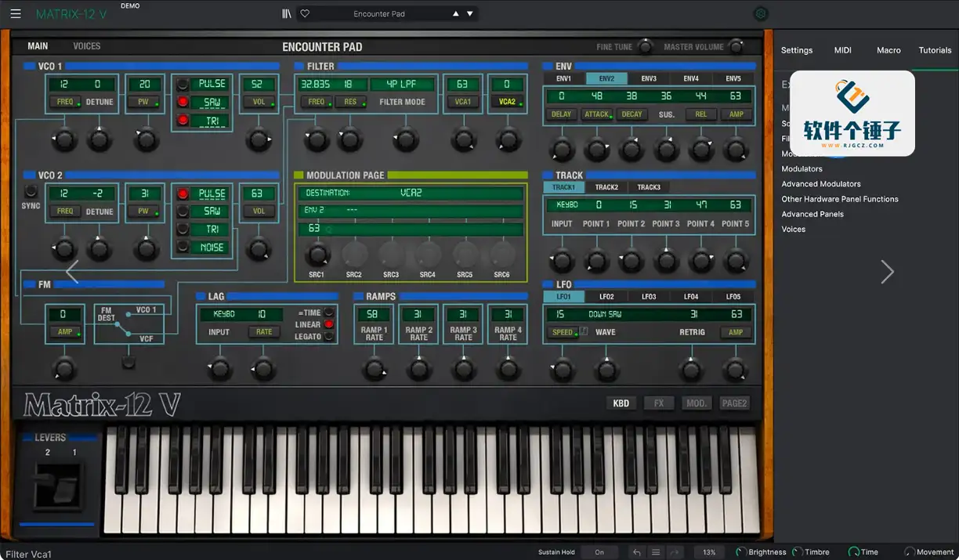
Task: Open the preset library browser icon
Action: click(286, 13)
